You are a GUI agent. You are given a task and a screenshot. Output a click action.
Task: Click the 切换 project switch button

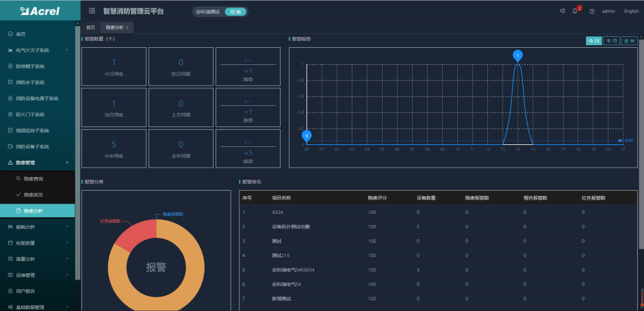click(x=235, y=12)
